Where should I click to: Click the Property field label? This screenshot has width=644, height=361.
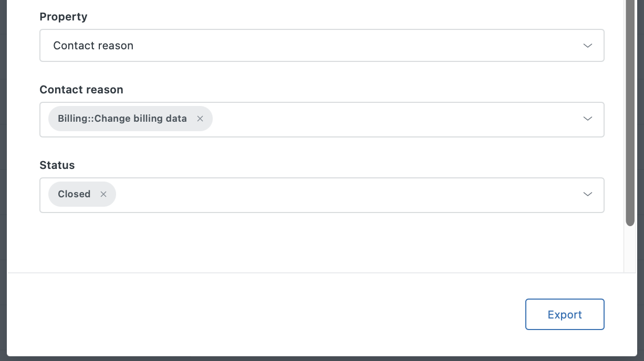coord(64,17)
